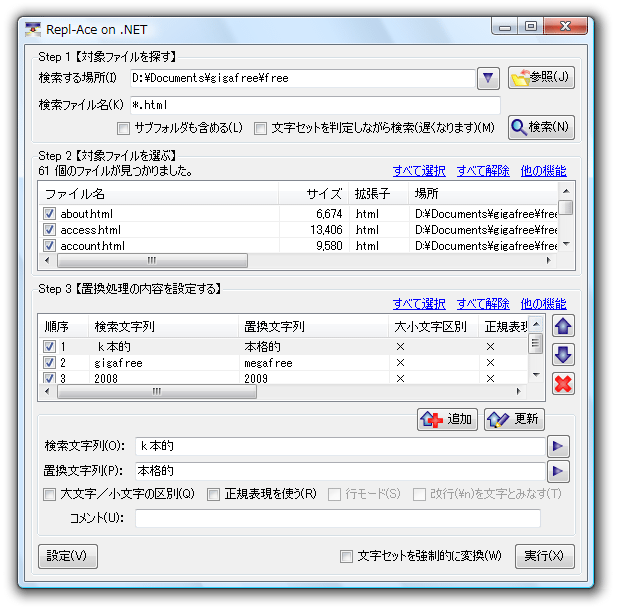The width and height of the screenshot is (617, 611).
Task: Click file list vertical scroll up arrow
Action: tap(566, 191)
